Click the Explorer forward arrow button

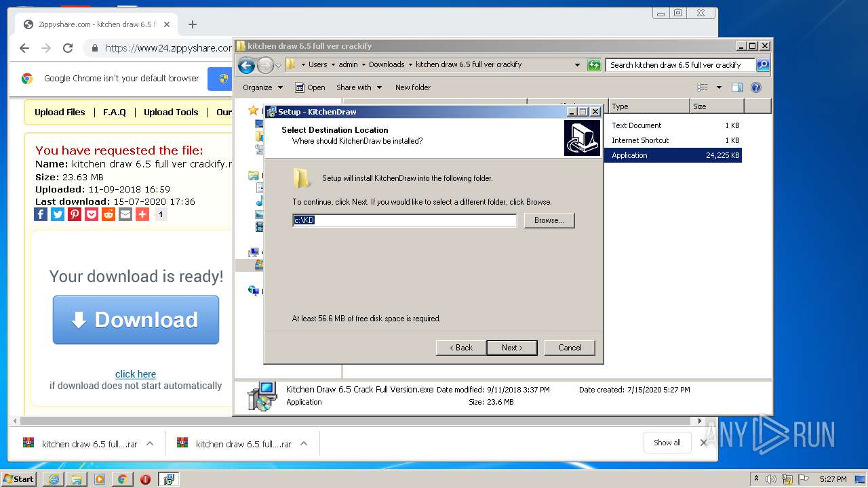[x=265, y=65]
